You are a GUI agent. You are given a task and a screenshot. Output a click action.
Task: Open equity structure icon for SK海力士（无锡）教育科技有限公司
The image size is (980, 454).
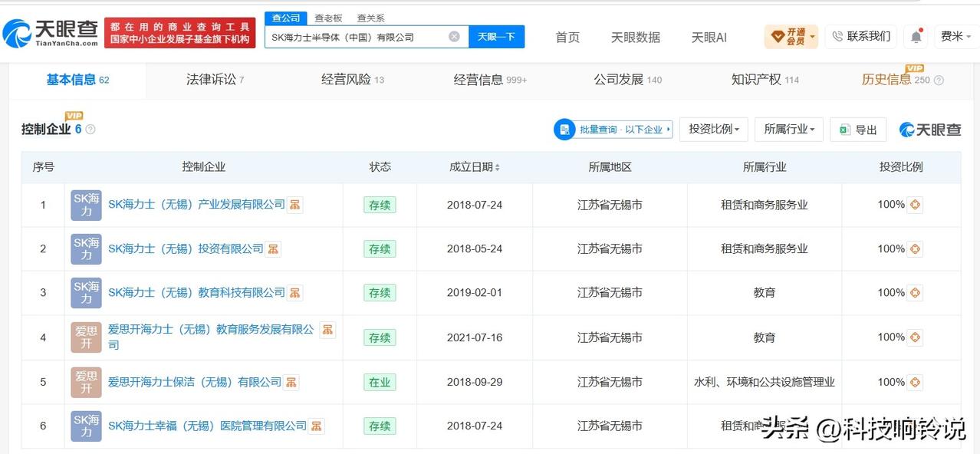294,292
